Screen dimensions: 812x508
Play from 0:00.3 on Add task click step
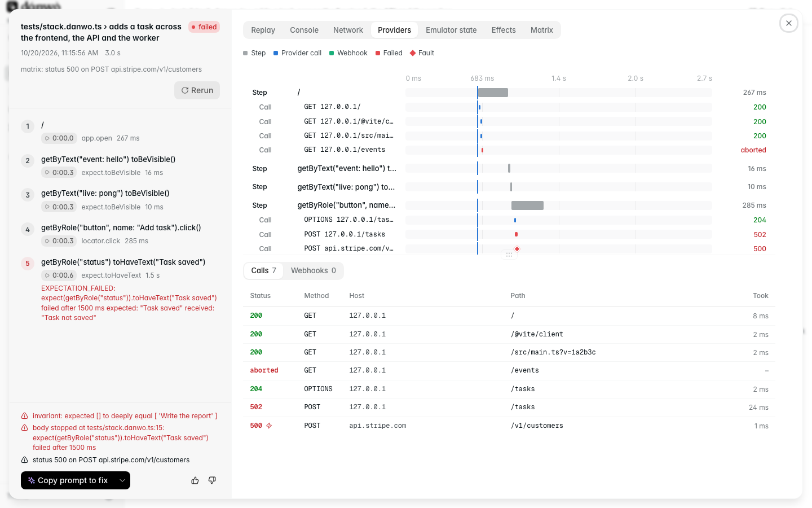[59, 241]
